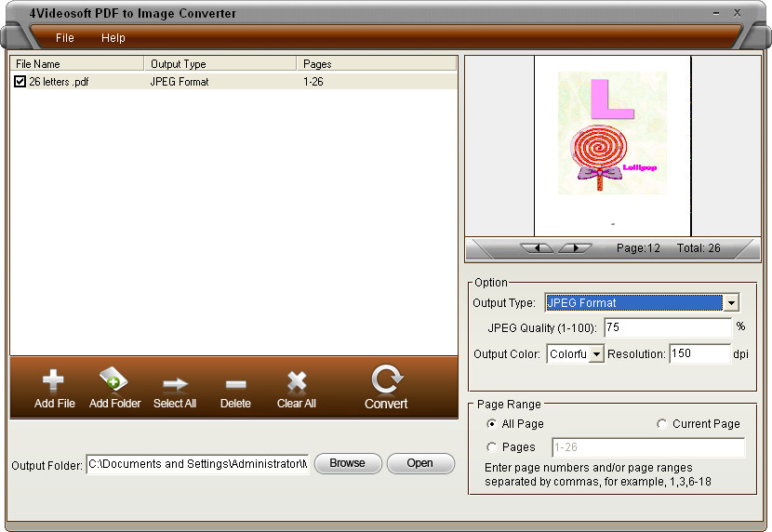Image resolution: width=772 pixels, height=532 pixels.
Task: Hit the Clear All X icon
Action: pyautogui.click(x=297, y=381)
